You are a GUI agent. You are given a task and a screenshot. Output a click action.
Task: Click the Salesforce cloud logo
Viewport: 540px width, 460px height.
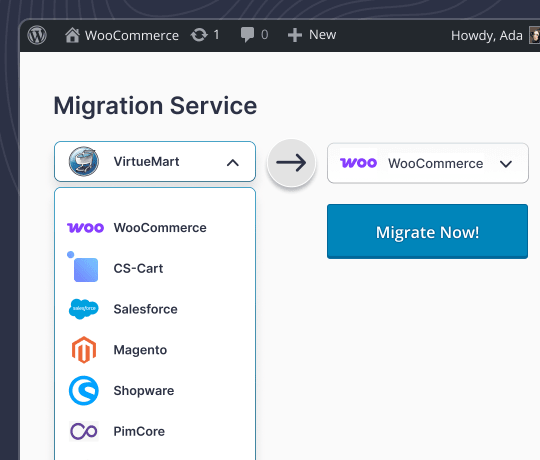84,309
